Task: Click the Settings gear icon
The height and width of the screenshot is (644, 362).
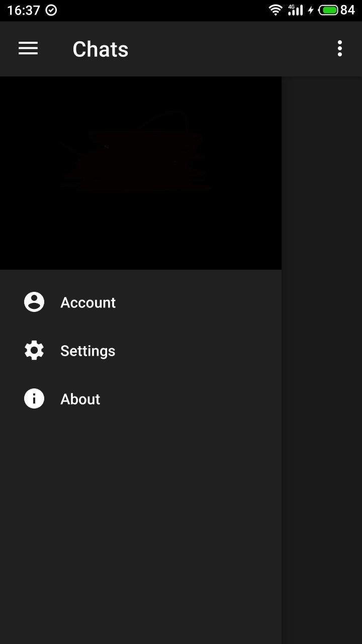Action: click(x=34, y=350)
